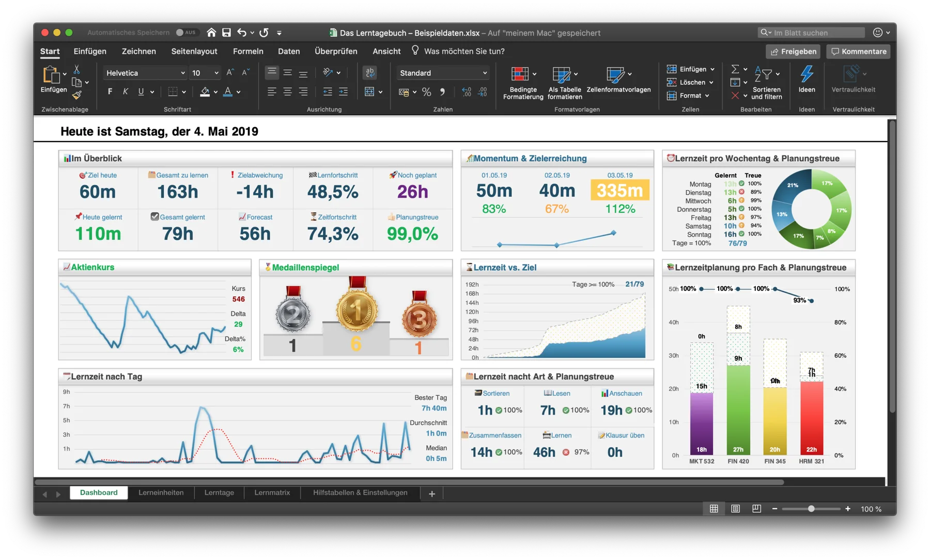The image size is (930, 560).
Task: Click the Undo arrow icon
Action: tap(242, 33)
